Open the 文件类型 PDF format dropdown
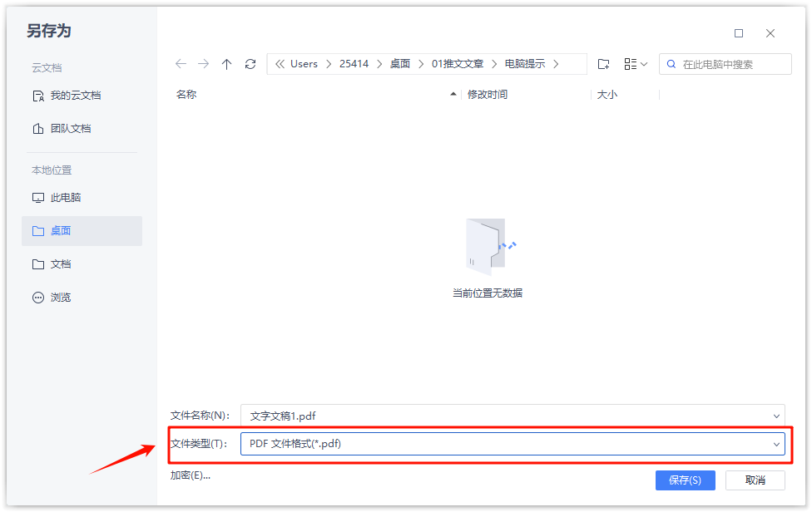812x512 pixels. tap(512, 444)
